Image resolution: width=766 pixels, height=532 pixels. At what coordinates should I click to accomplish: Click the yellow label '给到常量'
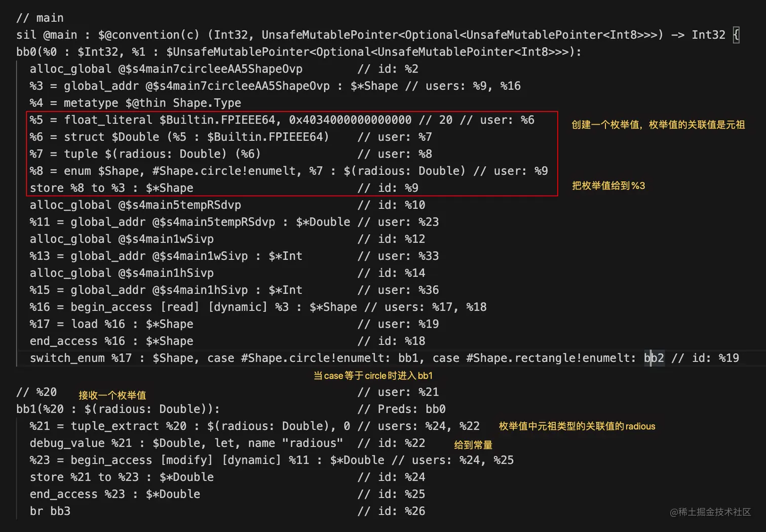[x=473, y=445]
